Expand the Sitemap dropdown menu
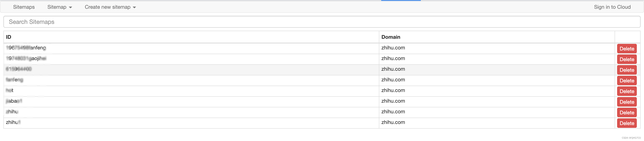644x141 pixels. 59,7
